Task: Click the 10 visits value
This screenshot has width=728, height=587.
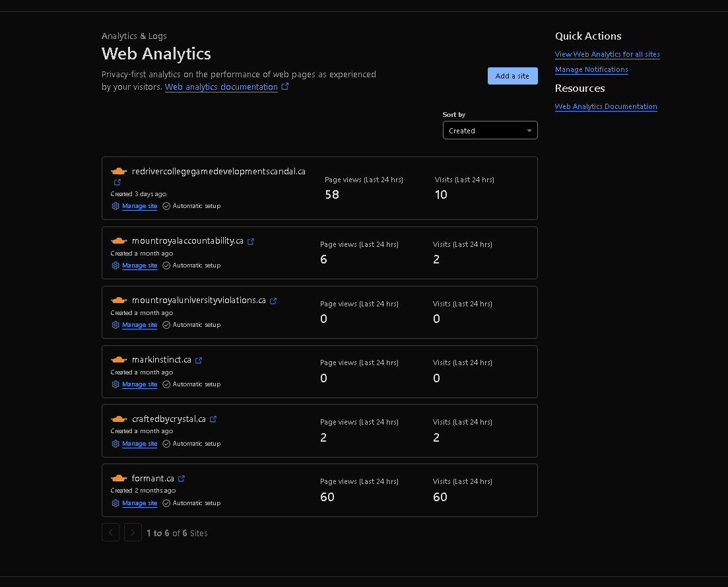Action: click(x=441, y=195)
